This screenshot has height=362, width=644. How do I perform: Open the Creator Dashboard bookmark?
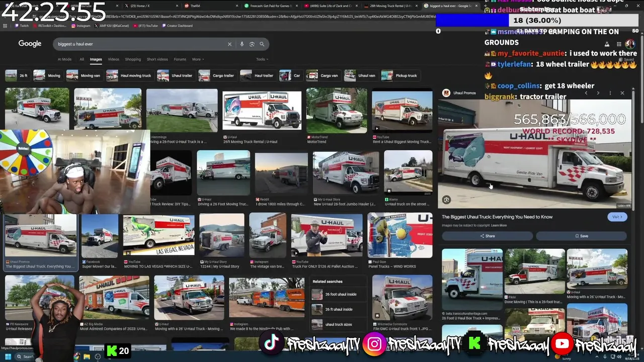[x=177, y=26]
